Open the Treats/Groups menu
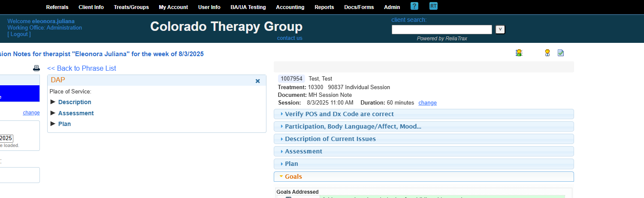Viewport: 644px width, 198px height. click(x=131, y=7)
